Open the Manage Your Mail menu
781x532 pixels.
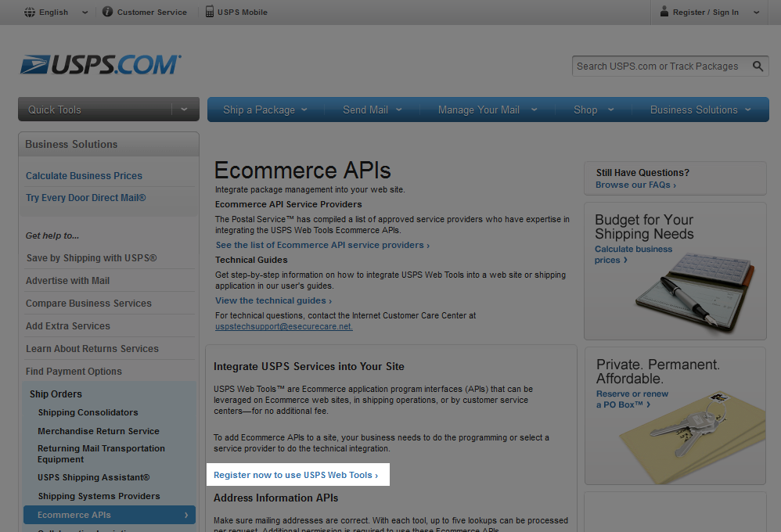[x=485, y=110]
